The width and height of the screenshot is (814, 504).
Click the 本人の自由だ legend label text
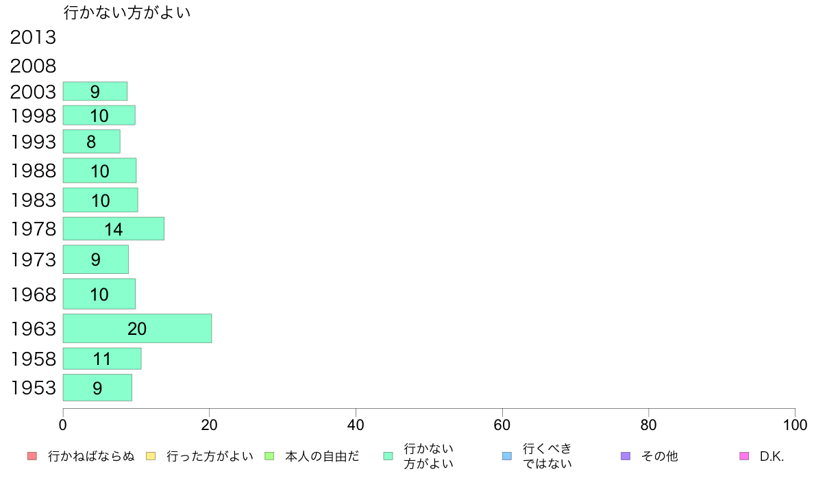tap(322, 456)
